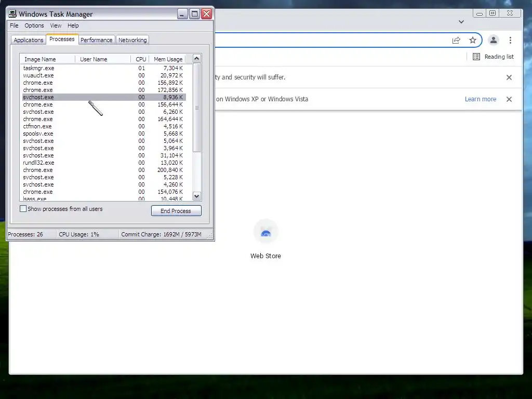
Task: Sort by Image Name column header
Action: tap(47, 59)
